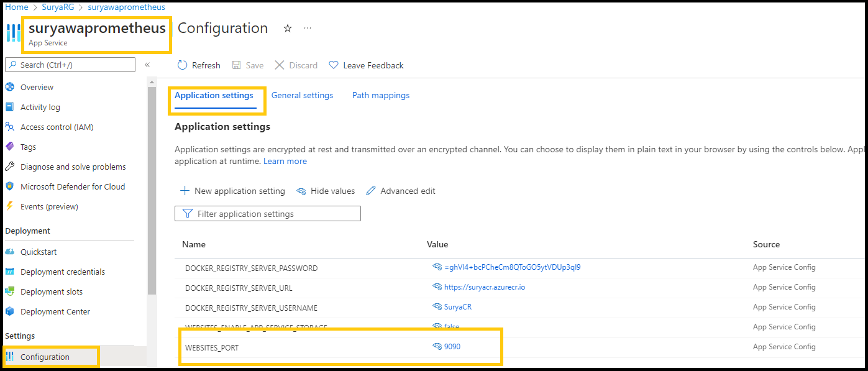
Task: Toggle Hide values for all application settings
Action: pyautogui.click(x=326, y=191)
